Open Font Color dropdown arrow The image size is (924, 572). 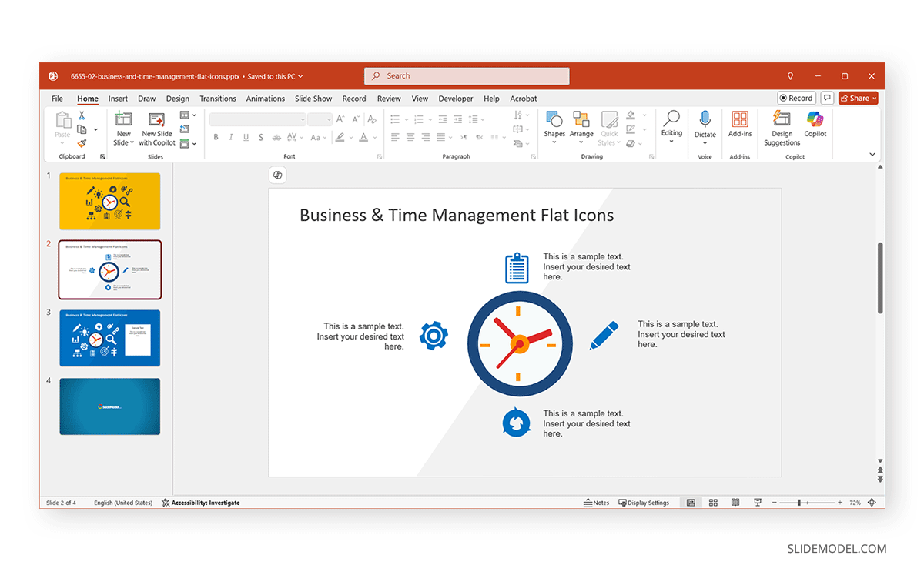click(375, 138)
